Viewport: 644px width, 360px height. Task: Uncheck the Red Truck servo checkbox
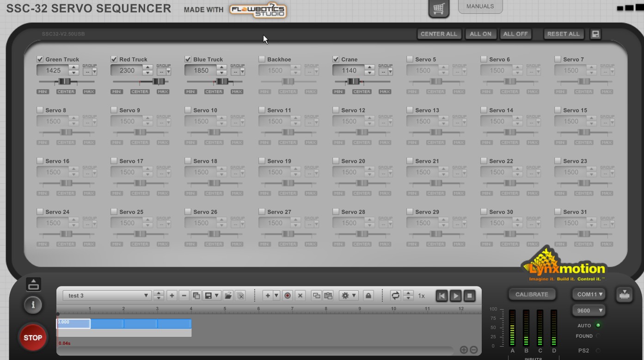tap(114, 59)
